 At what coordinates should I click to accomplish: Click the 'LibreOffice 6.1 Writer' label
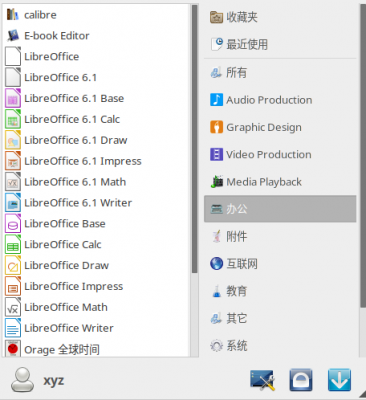point(78,203)
